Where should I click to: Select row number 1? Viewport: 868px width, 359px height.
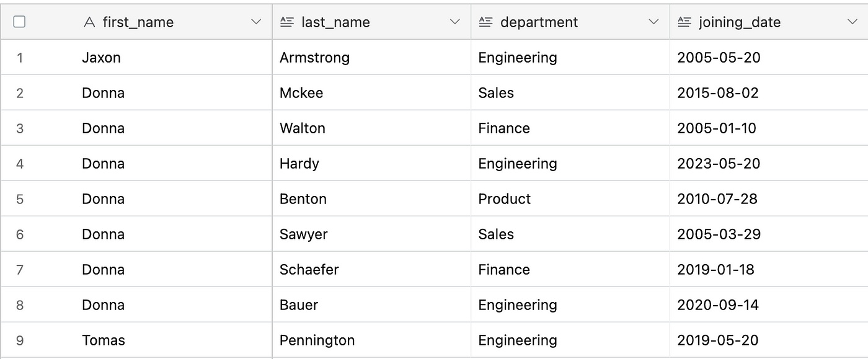coord(20,58)
